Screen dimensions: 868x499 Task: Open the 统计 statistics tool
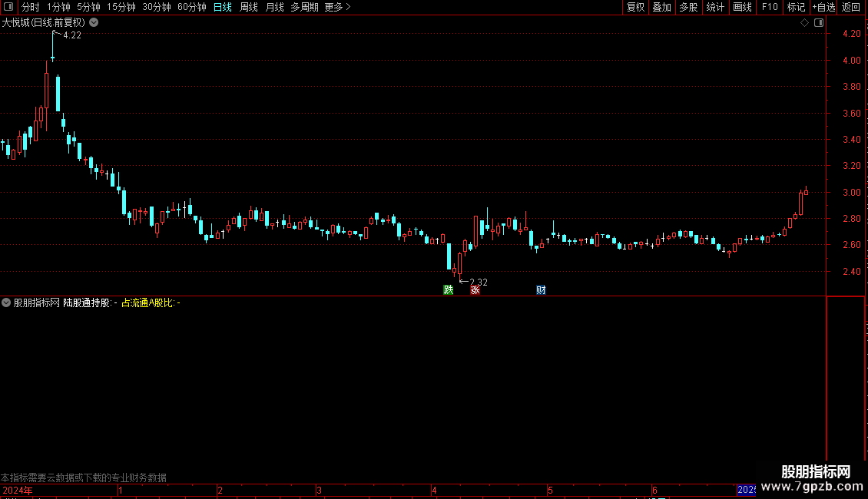pyautogui.click(x=715, y=7)
